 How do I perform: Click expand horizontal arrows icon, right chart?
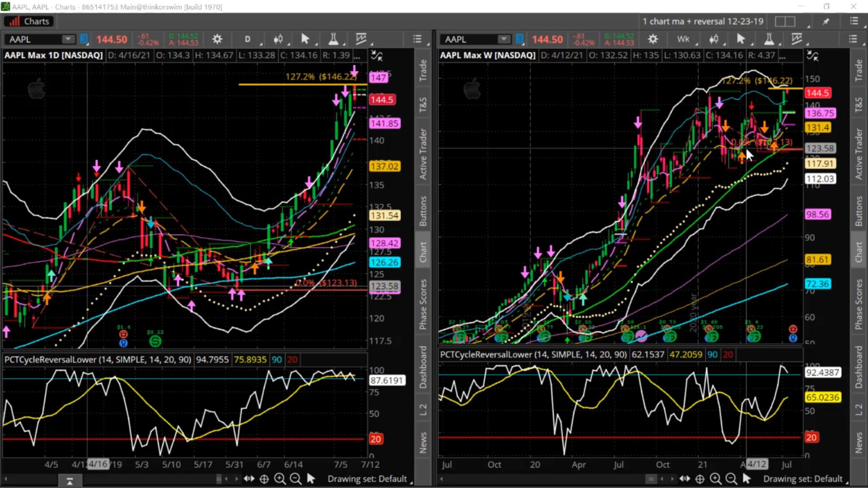tap(684, 479)
